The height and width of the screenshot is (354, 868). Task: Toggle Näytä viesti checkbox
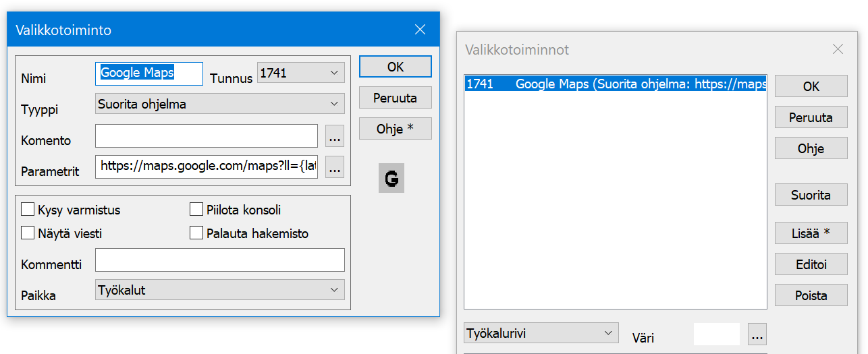(28, 233)
